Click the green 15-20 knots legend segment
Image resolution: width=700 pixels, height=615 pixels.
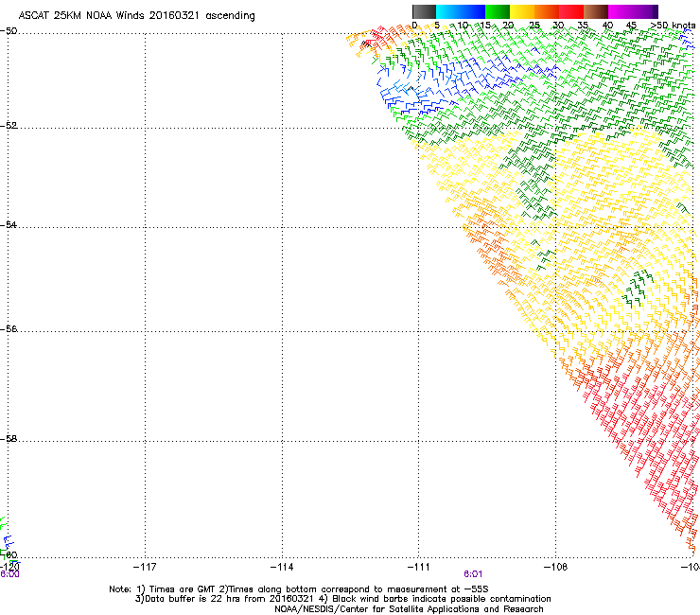tap(498, 11)
